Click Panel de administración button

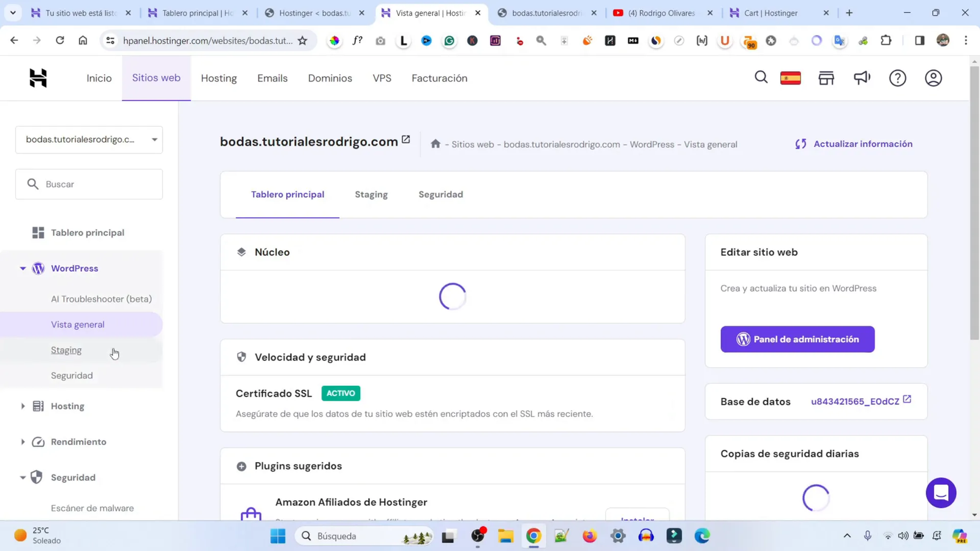coord(797,339)
